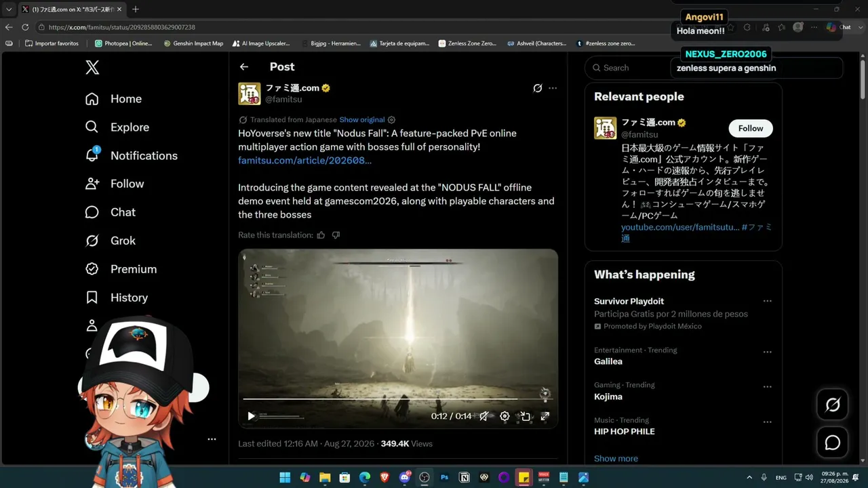Open Notifications with one unread badge
Image resolution: width=868 pixels, height=488 pixels.
point(131,156)
